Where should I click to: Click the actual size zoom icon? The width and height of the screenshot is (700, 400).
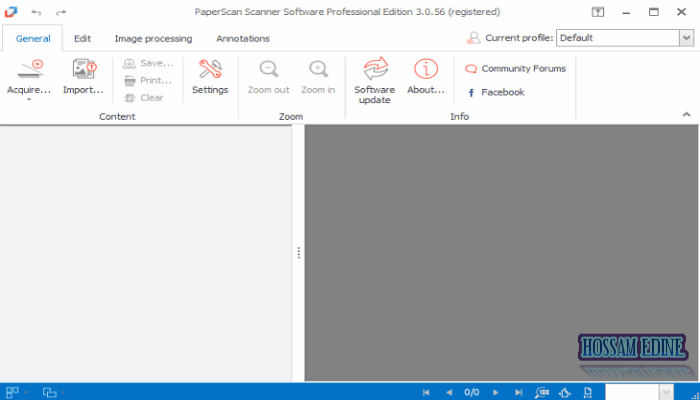coord(542,393)
